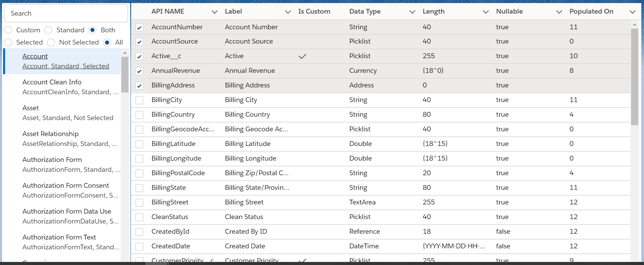Click the Nullable column chevron icon
This screenshot has height=265, width=644.
559,12
